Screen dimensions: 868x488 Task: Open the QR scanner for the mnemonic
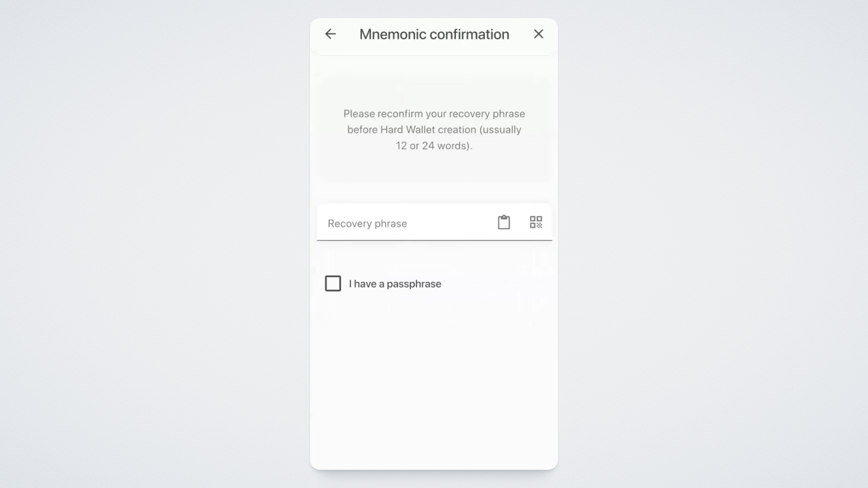536,222
